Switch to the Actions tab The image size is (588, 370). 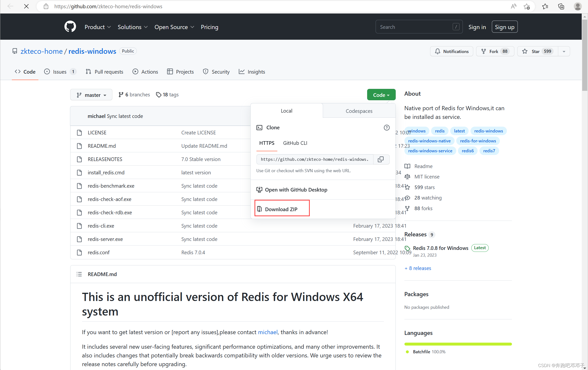pos(145,72)
